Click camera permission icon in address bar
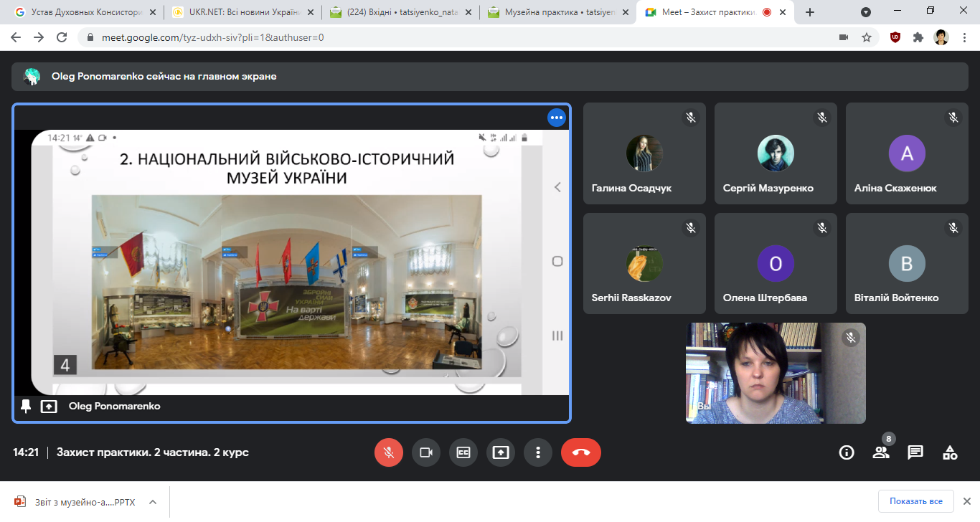 coord(843,37)
